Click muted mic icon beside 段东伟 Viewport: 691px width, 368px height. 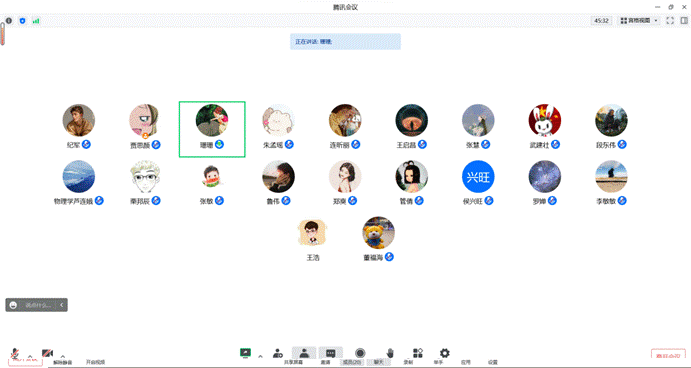click(622, 145)
